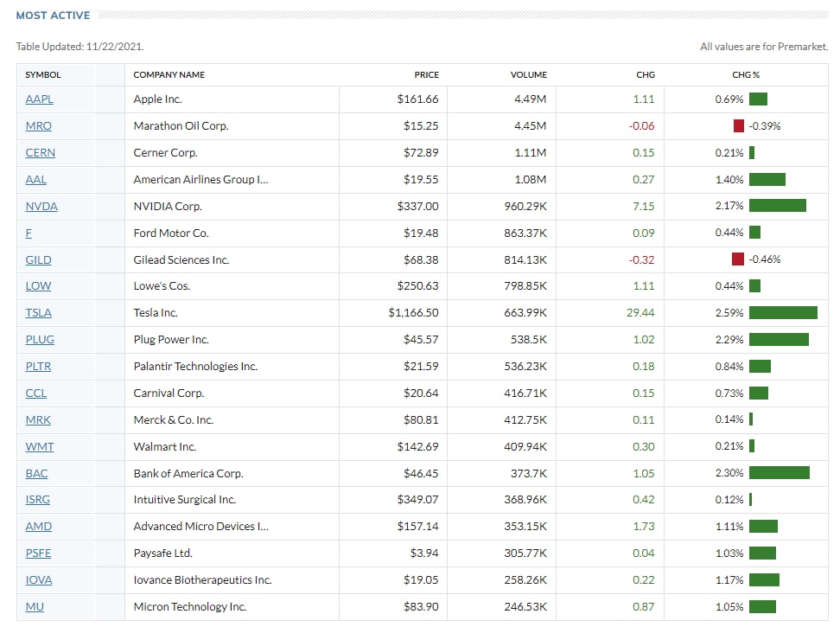Open the TSLA symbol link
Viewport: 840px width, 627px height.
39,313
